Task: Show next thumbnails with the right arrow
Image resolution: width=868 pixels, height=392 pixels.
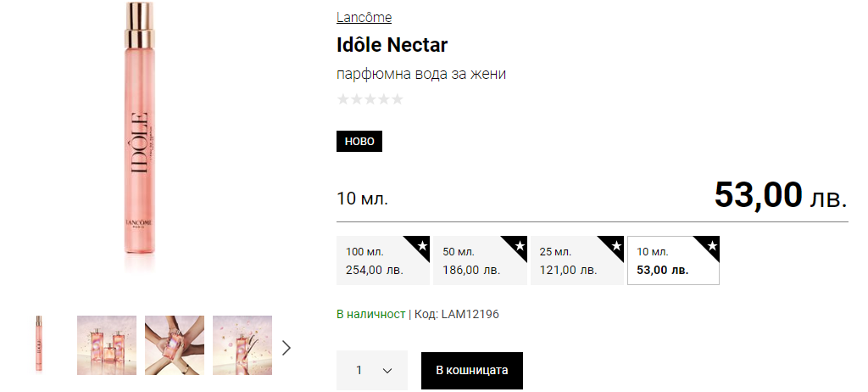Action: tap(287, 347)
